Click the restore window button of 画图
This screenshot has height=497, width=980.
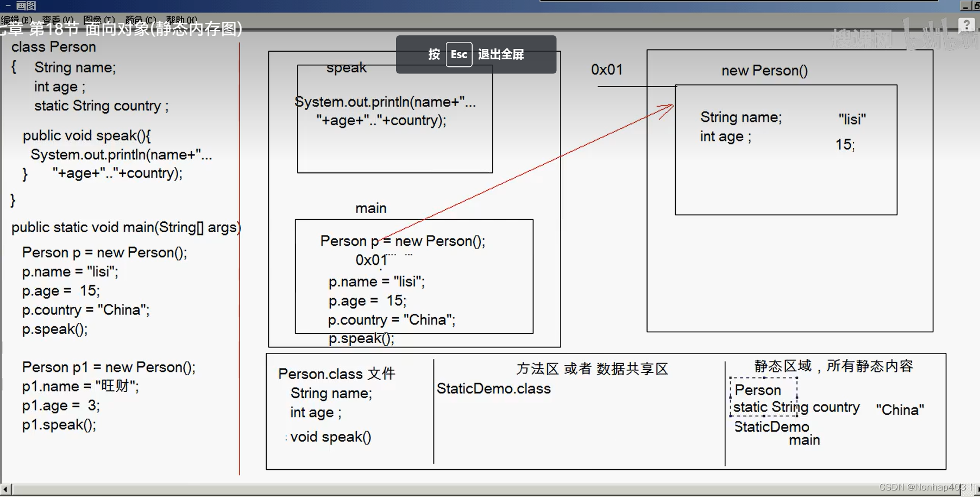[976, 6]
